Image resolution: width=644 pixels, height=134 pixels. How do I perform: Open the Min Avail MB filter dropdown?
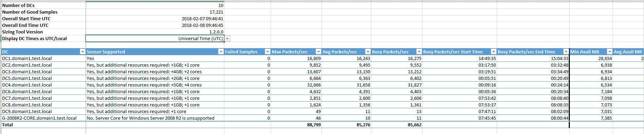[610, 52]
